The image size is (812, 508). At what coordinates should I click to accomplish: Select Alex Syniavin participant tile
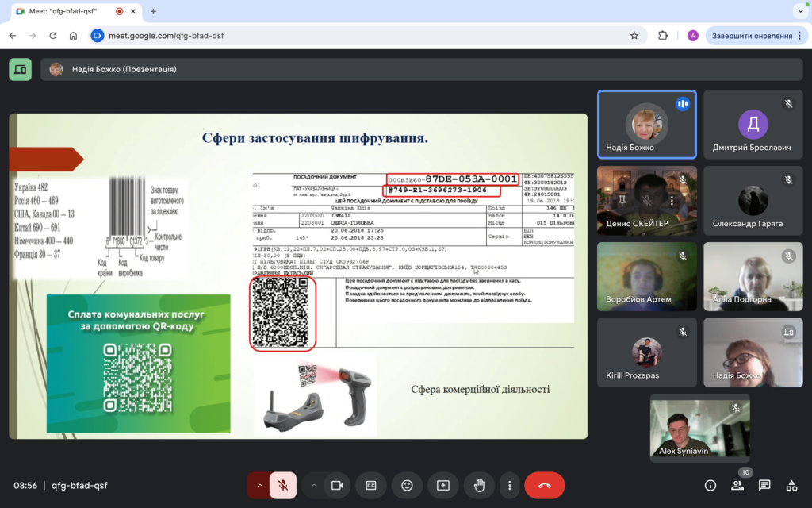[x=699, y=428]
